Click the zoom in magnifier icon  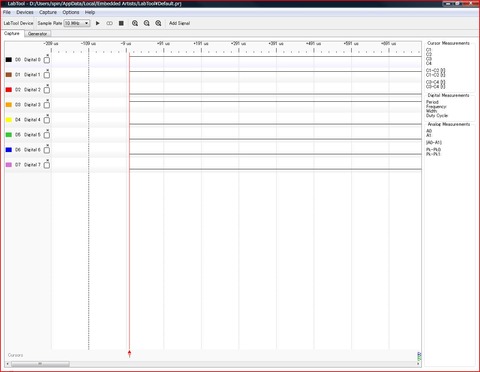135,23
